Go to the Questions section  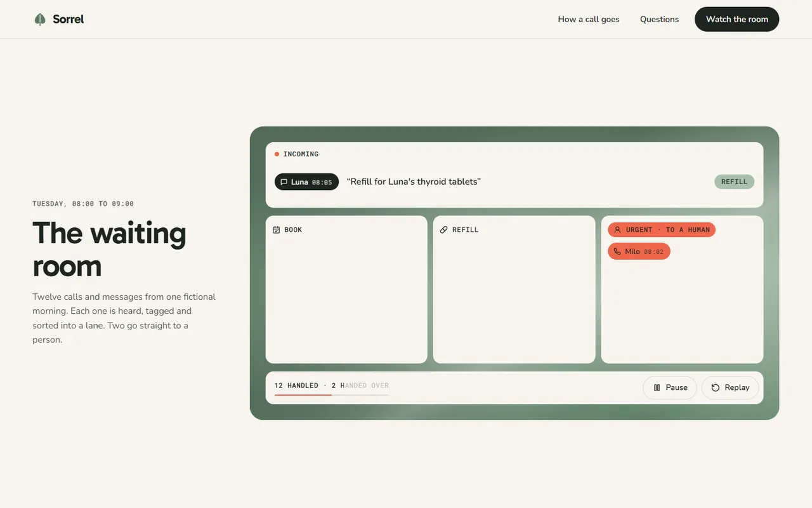(x=659, y=19)
